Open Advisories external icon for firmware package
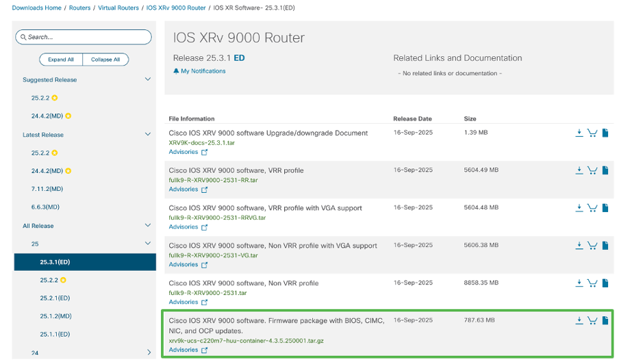The height and width of the screenshot is (364, 619). click(x=204, y=350)
